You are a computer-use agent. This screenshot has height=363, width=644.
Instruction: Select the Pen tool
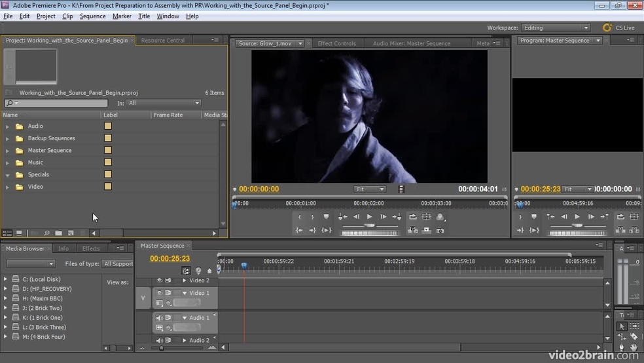(622, 347)
